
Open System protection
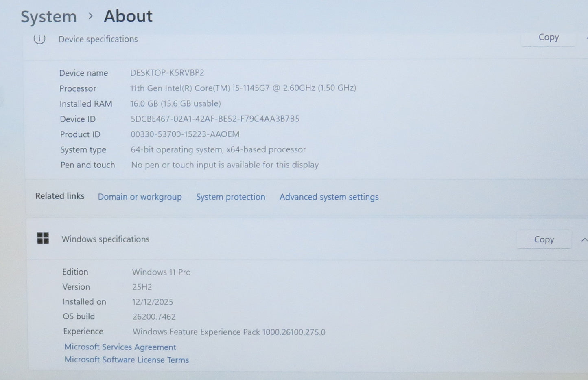[x=231, y=197]
